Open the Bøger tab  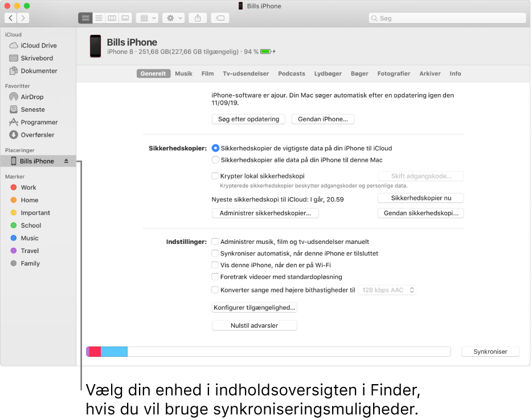[359, 74]
